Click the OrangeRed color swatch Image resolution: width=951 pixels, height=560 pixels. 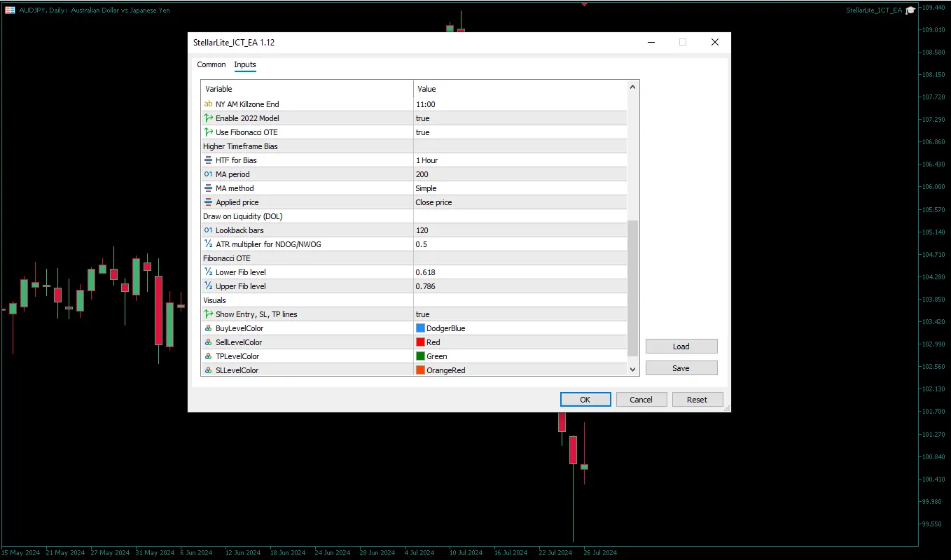click(x=420, y=370)
